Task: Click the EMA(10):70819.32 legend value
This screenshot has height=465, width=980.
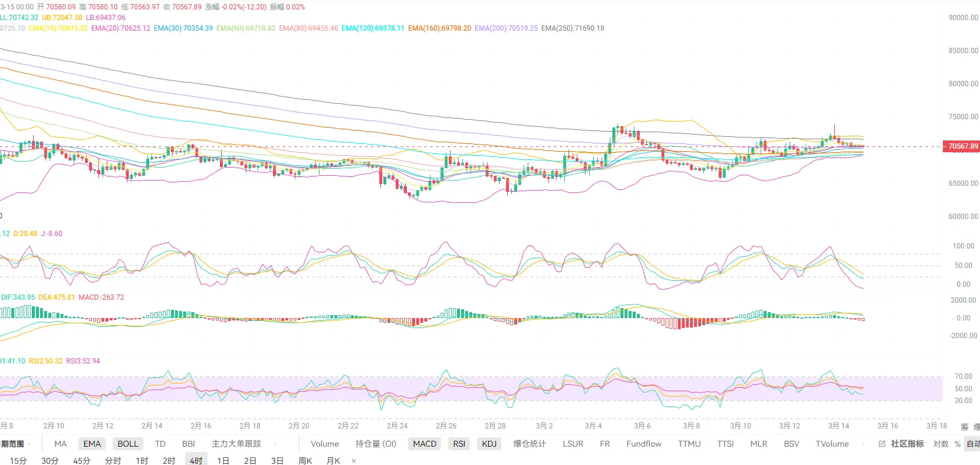Action: (58, 28)
